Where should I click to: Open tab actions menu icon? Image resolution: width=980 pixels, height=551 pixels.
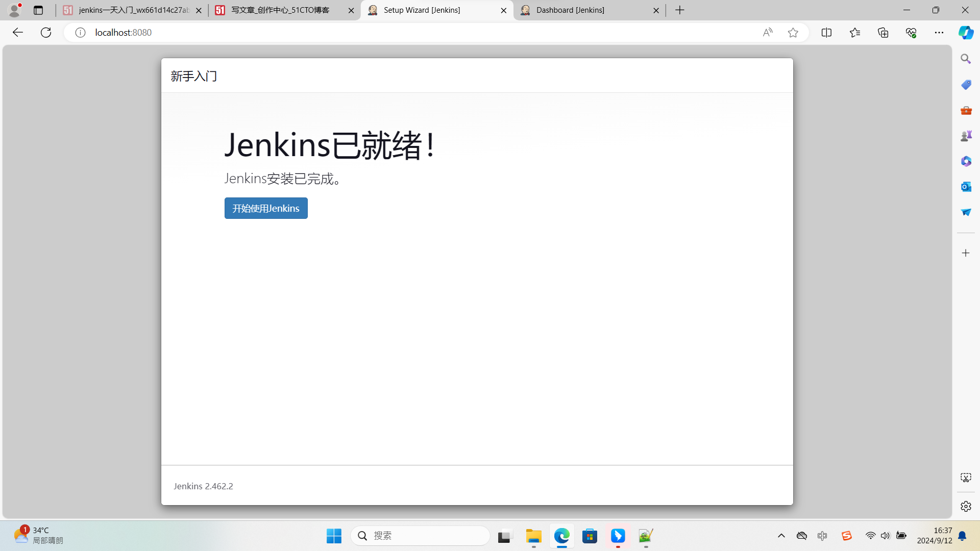38,10
